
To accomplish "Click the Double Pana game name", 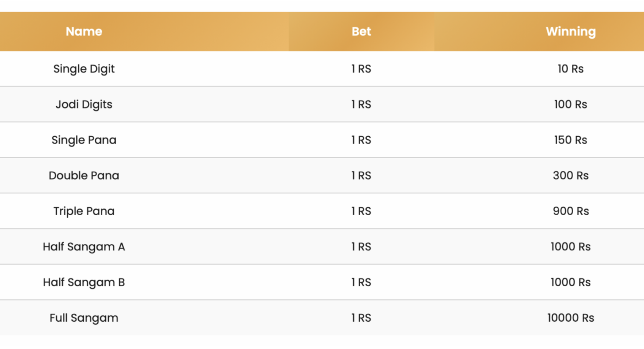I will pos(84,175).
